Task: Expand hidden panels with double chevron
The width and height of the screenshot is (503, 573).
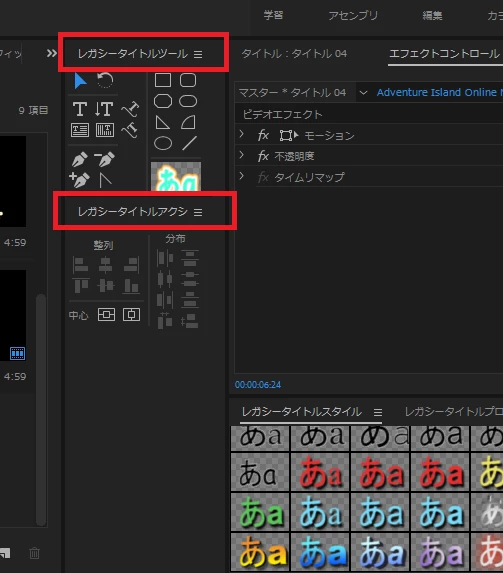Action: pos(52,53)
